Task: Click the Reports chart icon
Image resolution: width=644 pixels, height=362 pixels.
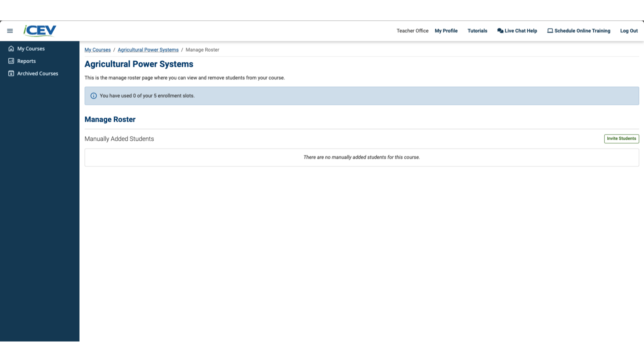Action: point(11,61)
